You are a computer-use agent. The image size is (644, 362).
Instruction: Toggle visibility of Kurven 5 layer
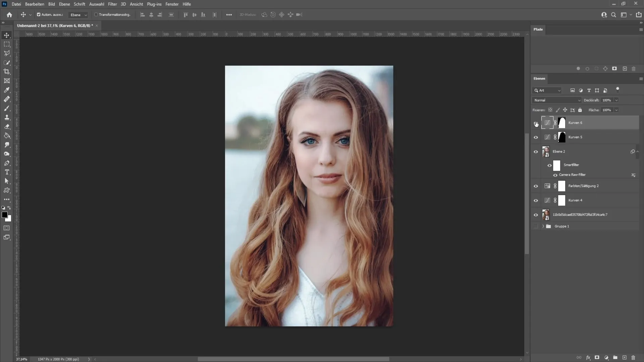[536, 137]
